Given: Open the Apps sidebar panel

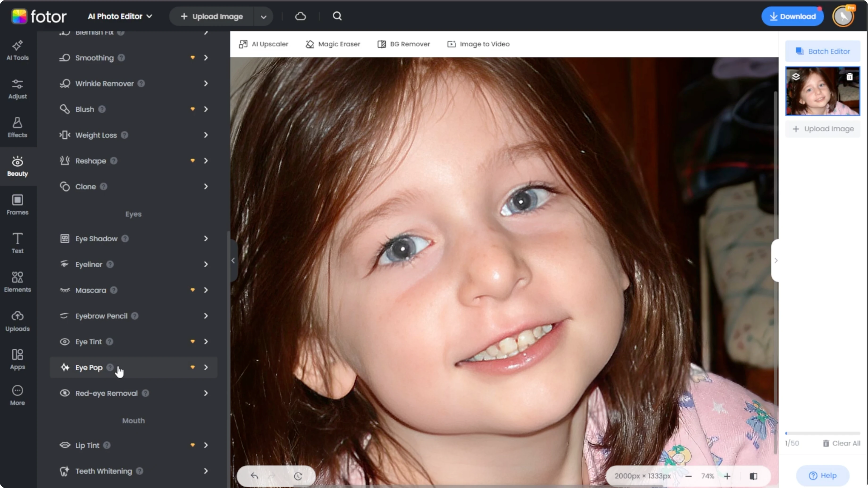Looking at the screenshot, I should [17, 359].
